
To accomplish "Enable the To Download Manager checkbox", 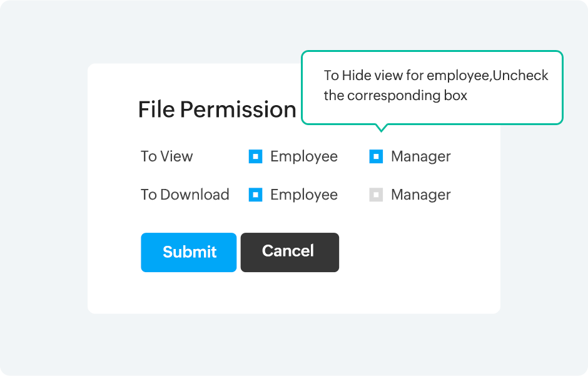I will click(x=376, y=195).
